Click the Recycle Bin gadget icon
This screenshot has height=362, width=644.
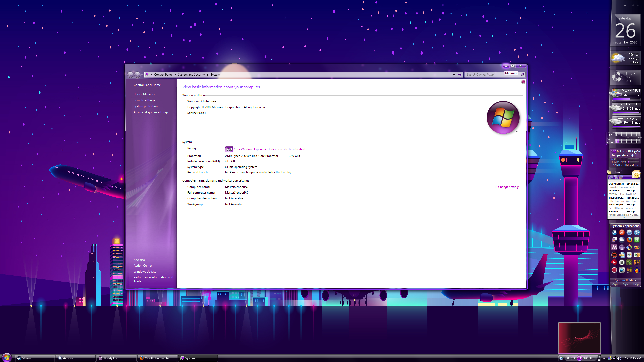(617, 77)
